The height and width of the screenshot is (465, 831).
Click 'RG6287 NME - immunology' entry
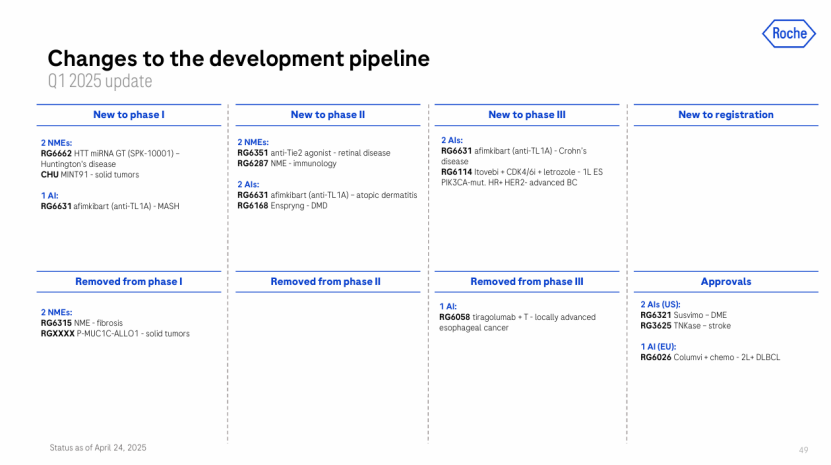click(287, 163)
